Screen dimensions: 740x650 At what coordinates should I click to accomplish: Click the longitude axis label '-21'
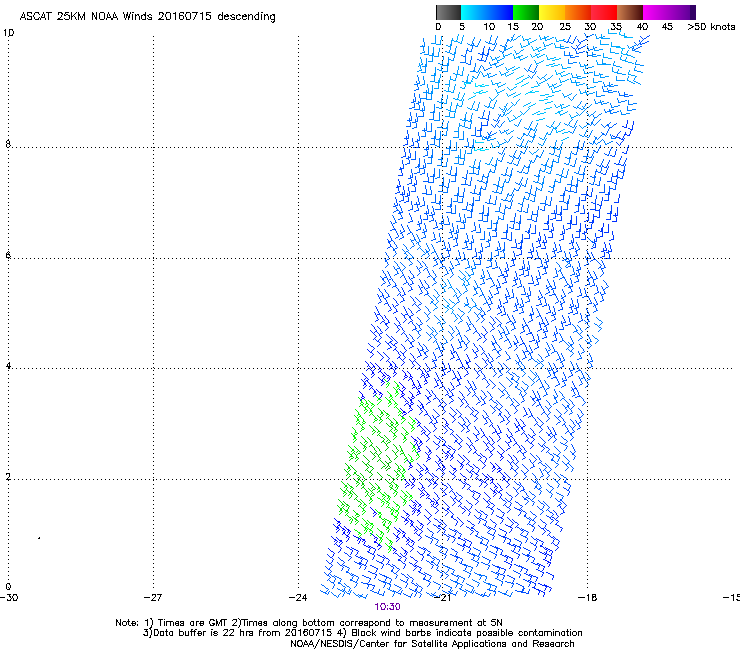click(442, 598)
